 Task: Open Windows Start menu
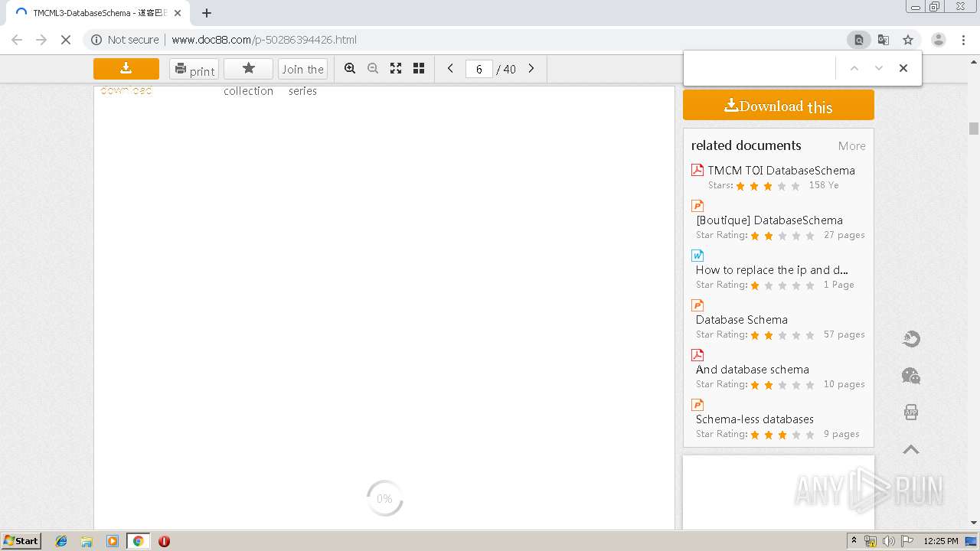point(21,540)
